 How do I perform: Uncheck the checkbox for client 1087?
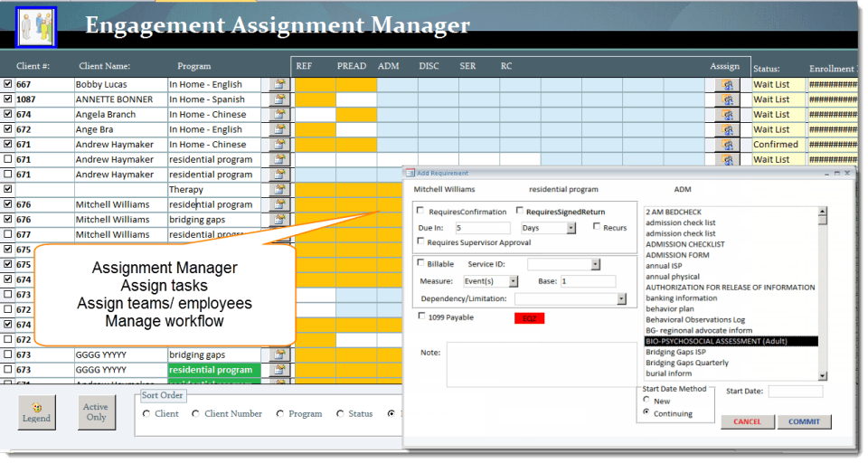point(8,99)
